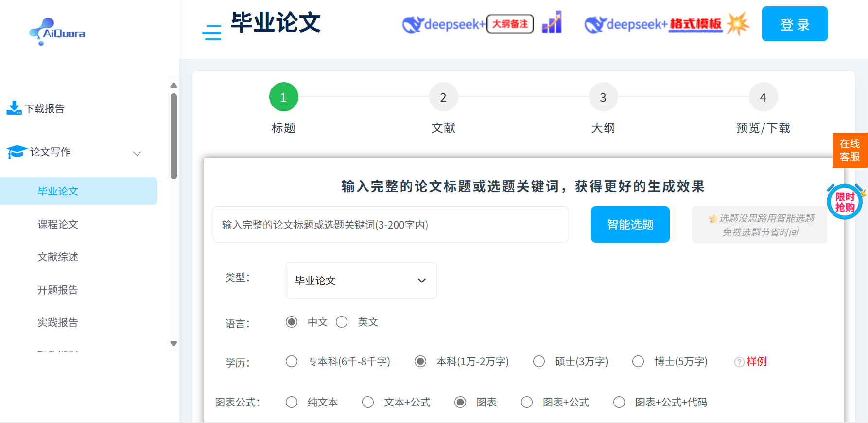The height and width of the screenshot is (423, 868).
Task: Click the download report icon
Action: click(x=14, y=108)
